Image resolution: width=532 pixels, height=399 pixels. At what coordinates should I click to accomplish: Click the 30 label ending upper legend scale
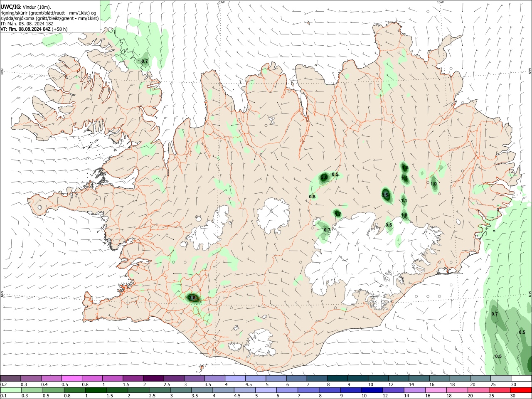(514, 384)
